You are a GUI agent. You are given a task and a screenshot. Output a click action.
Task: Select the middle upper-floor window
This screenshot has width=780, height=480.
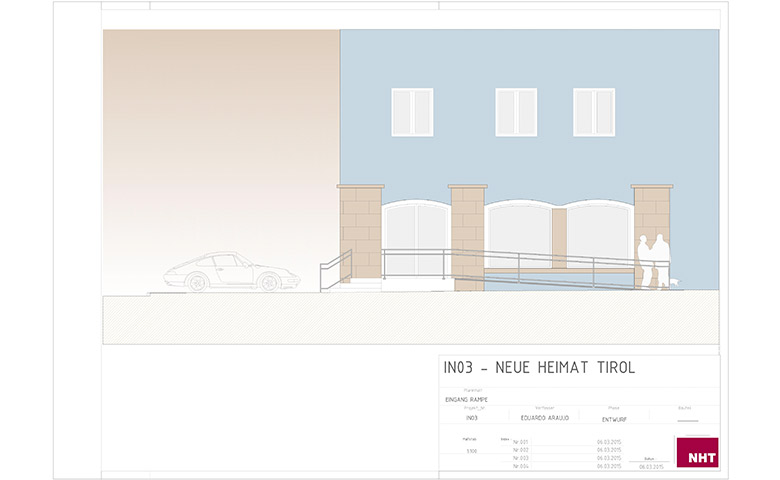point(516,112)
